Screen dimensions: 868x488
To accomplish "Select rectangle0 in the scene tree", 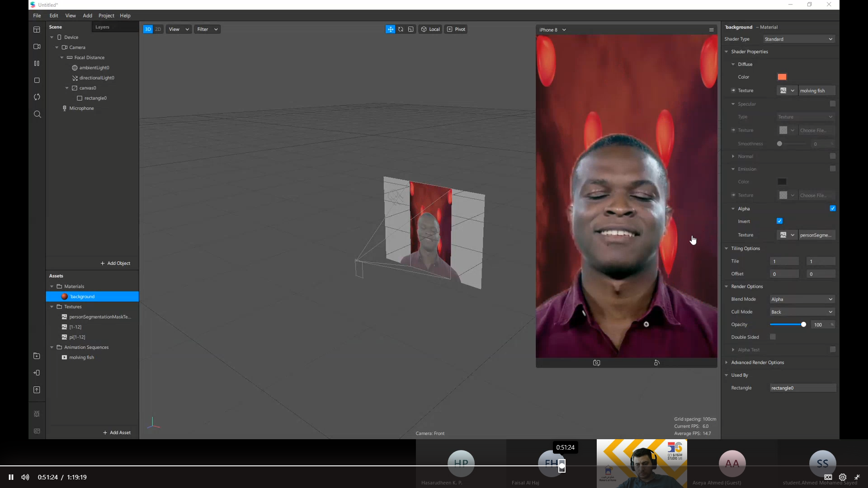I will [95, 98].
